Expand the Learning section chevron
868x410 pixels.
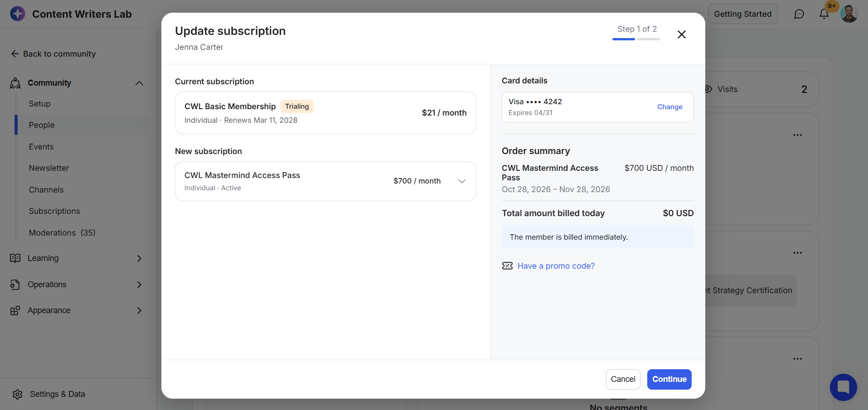[139, 258]
